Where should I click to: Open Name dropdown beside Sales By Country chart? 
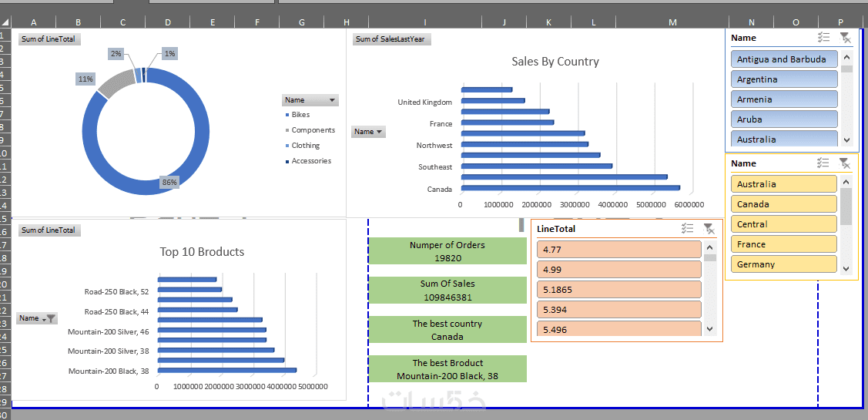coord(368,132)
